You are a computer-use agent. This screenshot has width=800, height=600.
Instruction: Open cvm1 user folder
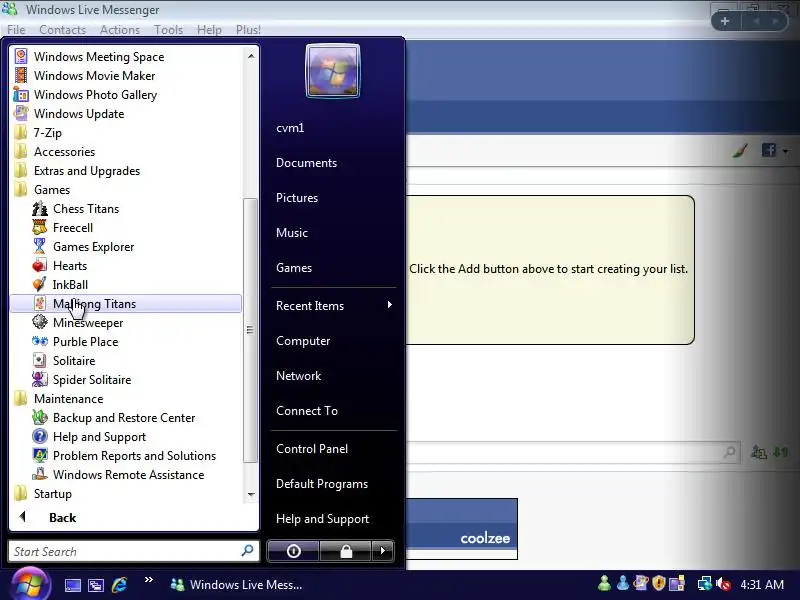click(290, 128)
